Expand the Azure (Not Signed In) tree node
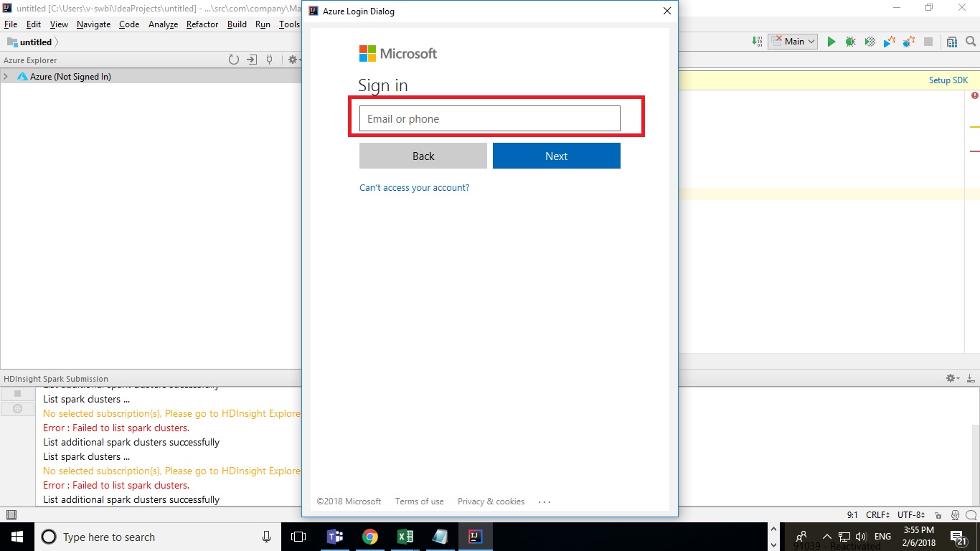The width and height of the screenshot is (980, 551). point(6,76)
